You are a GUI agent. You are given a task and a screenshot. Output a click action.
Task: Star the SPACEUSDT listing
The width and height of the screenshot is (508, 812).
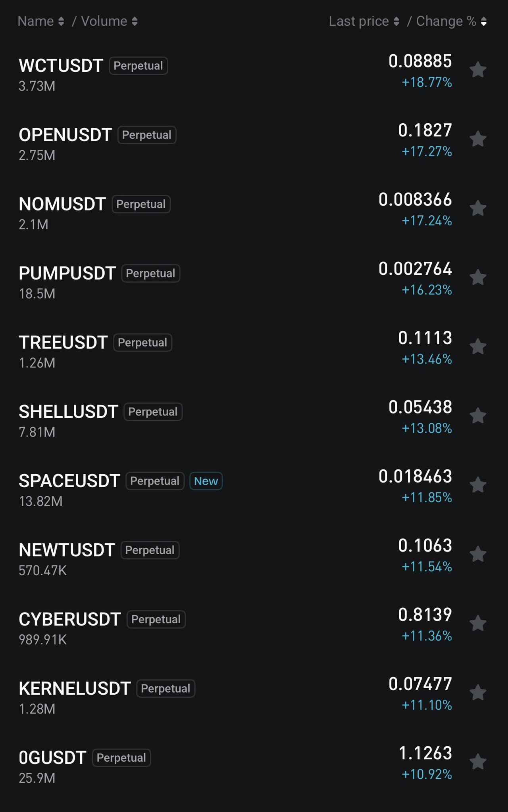click(478, 485)
